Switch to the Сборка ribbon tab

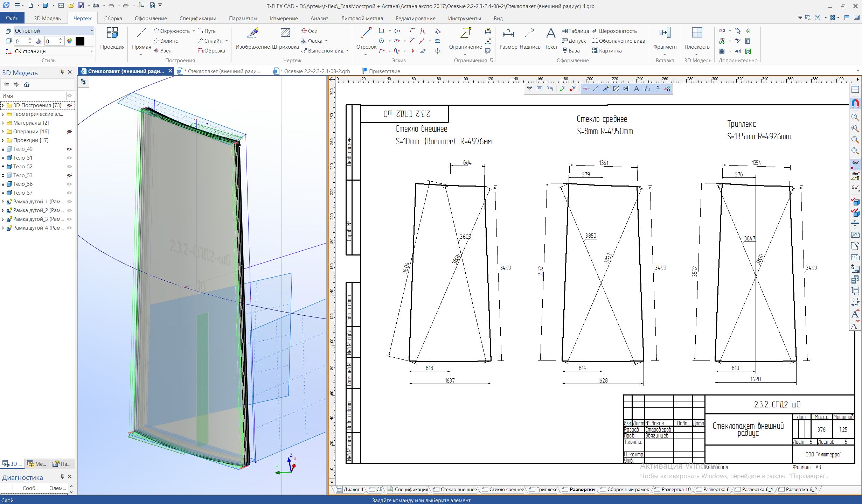113,18
